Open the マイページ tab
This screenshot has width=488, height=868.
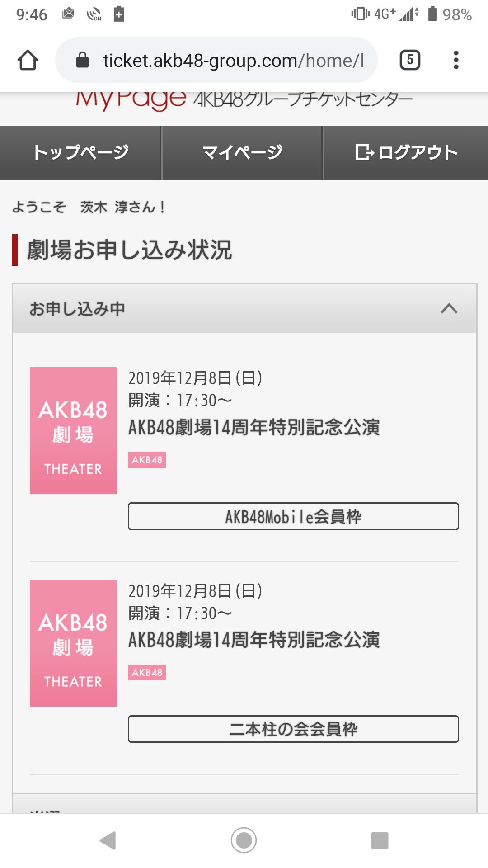[242, 153]
